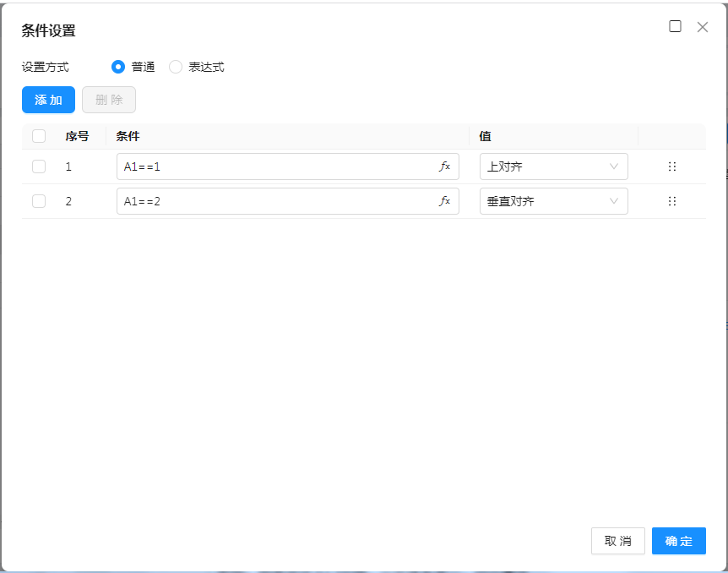The image size is (728, 573).
Task: Click the A1==1 condition input field
Action: coord(274,166)
